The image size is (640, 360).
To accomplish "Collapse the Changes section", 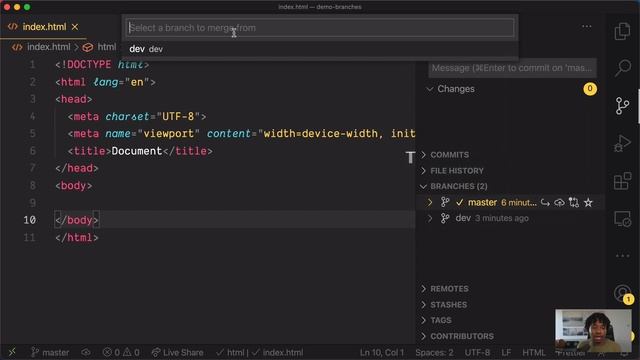I will click(429, 89).
